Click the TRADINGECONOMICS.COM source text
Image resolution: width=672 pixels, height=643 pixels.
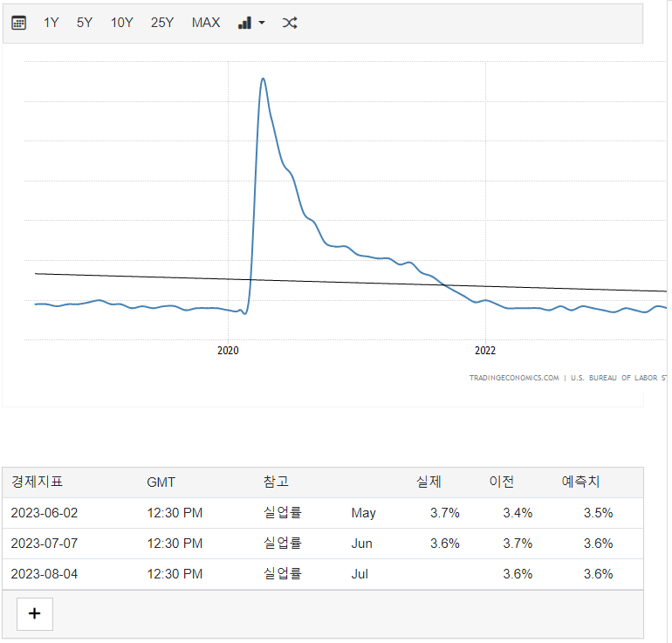coord(514,378)
